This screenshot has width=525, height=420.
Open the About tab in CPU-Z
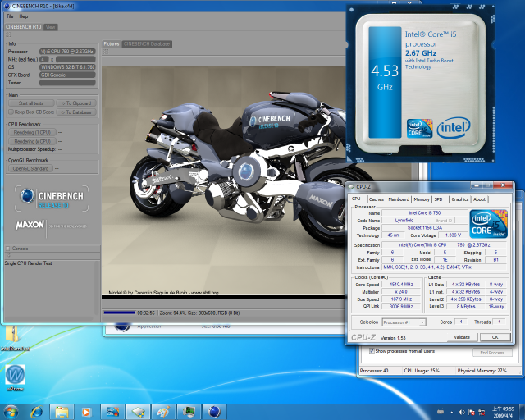479,199
